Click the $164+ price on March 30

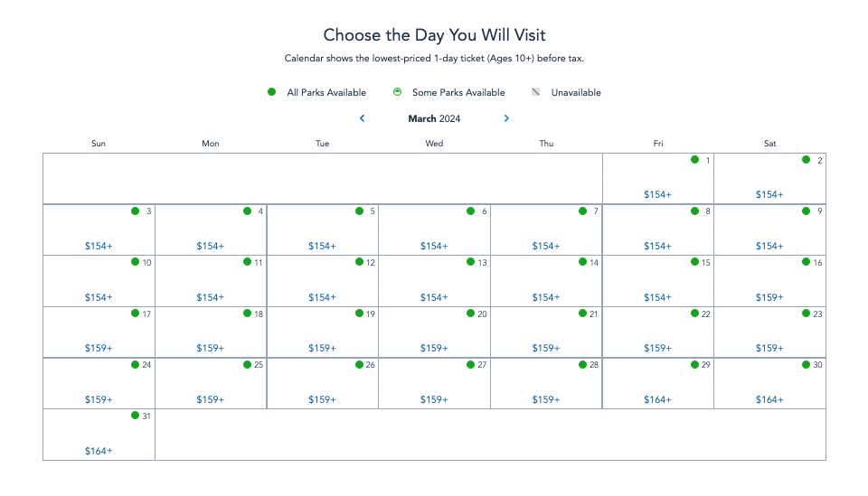(769, 400)
